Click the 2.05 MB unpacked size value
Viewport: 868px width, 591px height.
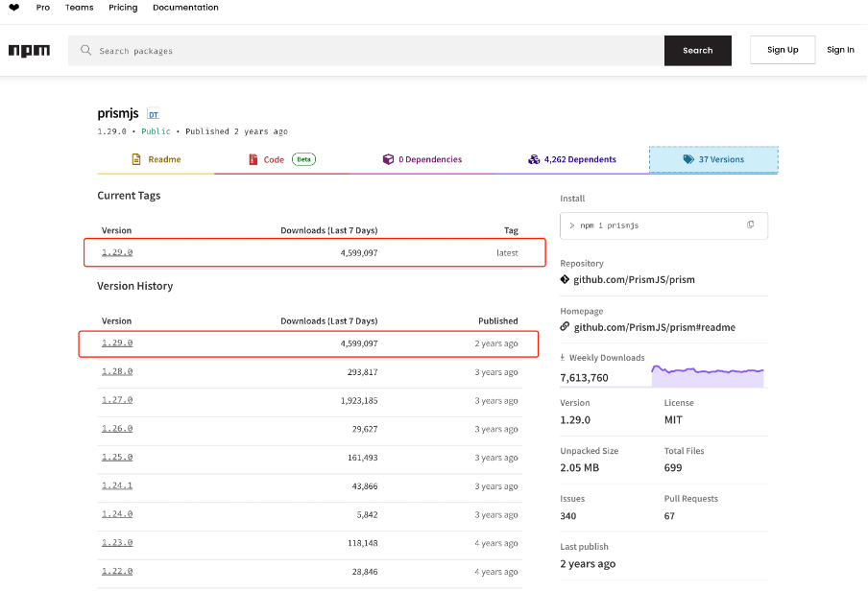[580, 467]
